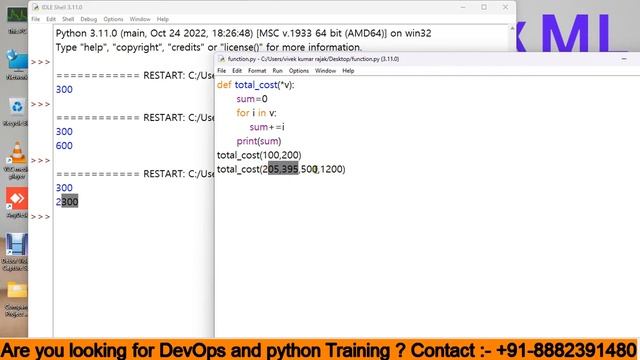
Task: Open Help menu in function.py editor
Action: (x=348, y=71)
